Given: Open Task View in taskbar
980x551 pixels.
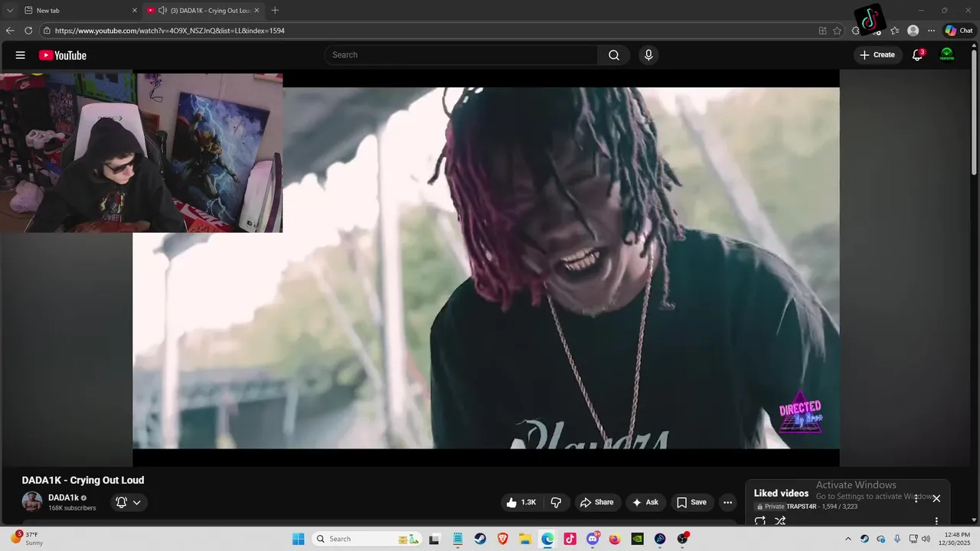Looking at the screenshot, I should 434,539.
